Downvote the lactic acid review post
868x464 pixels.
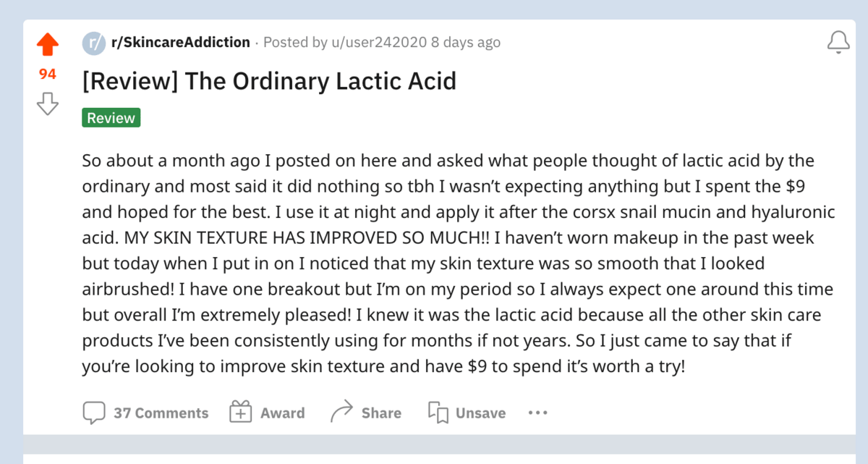pyautogui.click(x=48, y=104)
